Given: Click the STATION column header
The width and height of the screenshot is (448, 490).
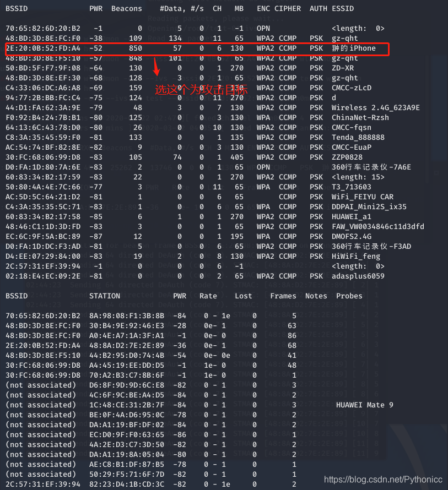Looking at the screenshot, I should (x=105, y=296).
